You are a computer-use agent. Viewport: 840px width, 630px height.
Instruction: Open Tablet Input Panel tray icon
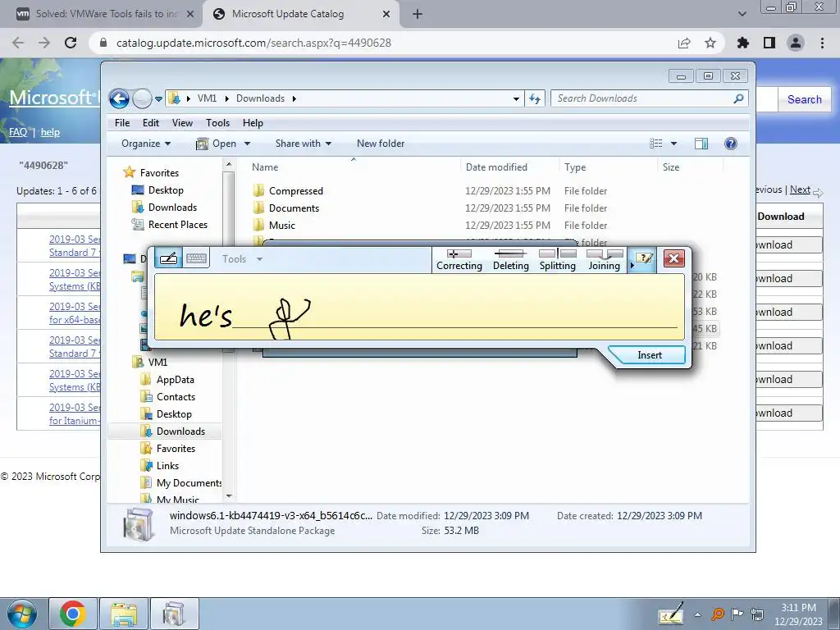[x=670, y=614]
